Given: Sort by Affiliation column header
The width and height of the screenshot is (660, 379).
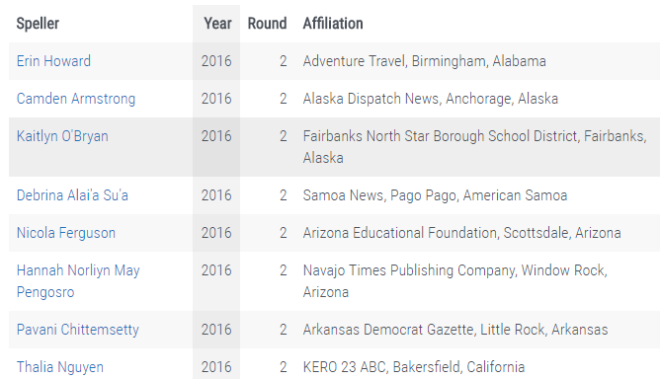Looking at the screenshot, I should pyautogui.click(x=333, y=24).
